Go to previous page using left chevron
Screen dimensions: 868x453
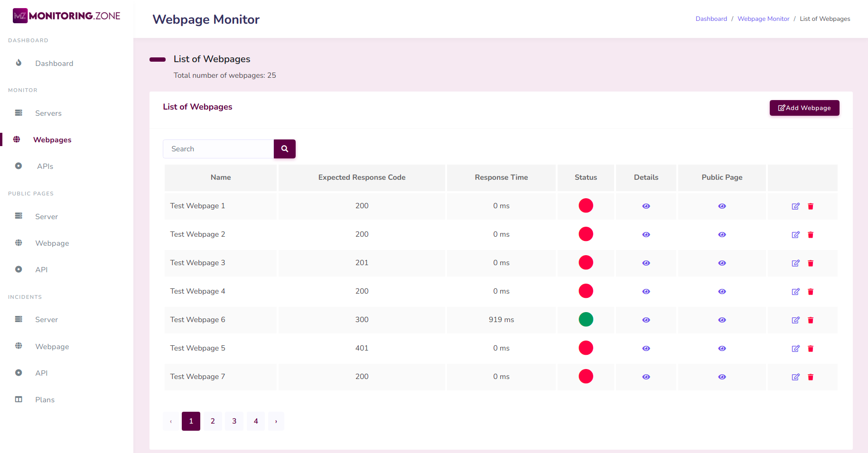tap(171, 421)
